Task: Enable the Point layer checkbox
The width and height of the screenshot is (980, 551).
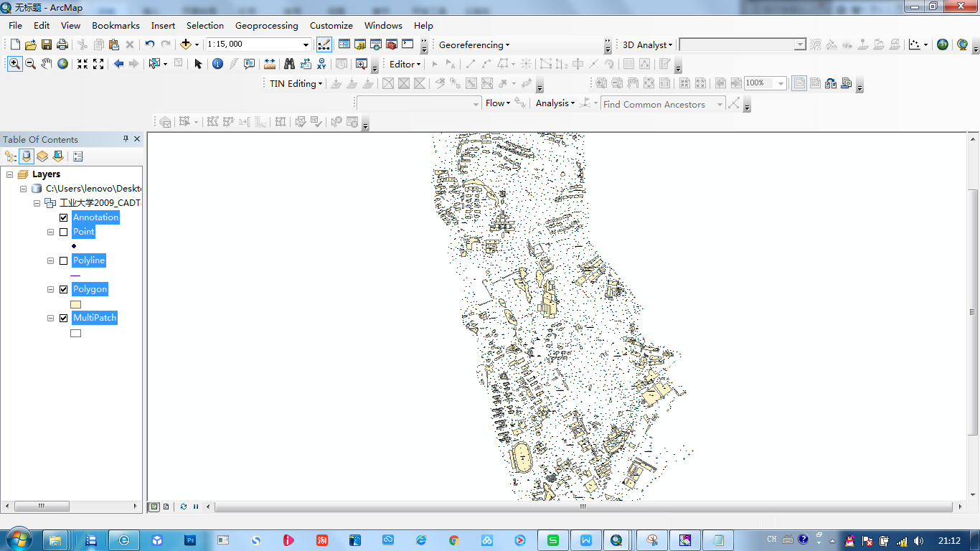Action: click(64, 232)
